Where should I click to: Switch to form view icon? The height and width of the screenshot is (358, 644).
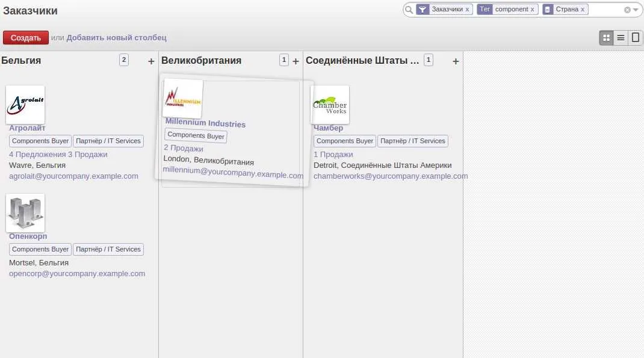pyautogui.click(x=636, y=38)
